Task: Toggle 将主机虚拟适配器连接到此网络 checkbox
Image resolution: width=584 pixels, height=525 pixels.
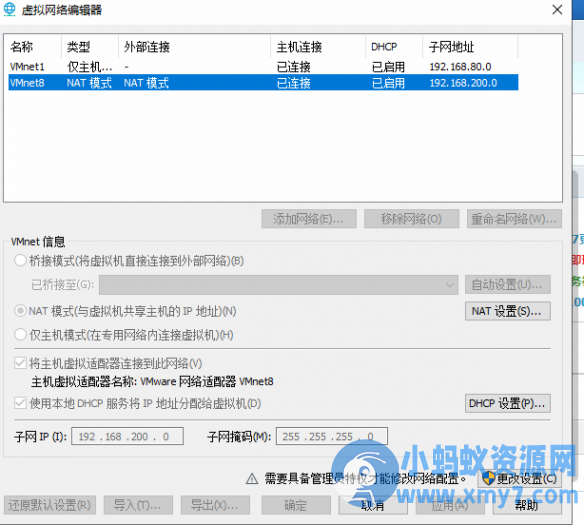Action: 20,363
